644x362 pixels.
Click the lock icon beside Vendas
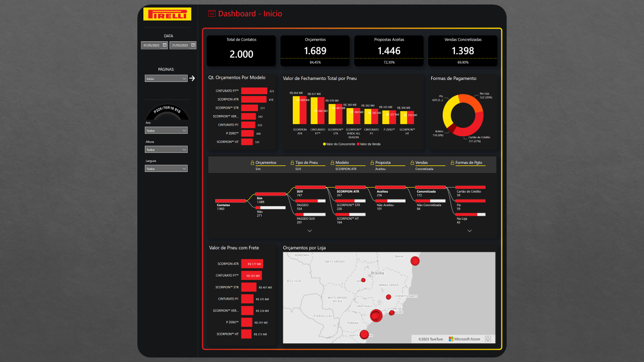(x=412, y=163)
